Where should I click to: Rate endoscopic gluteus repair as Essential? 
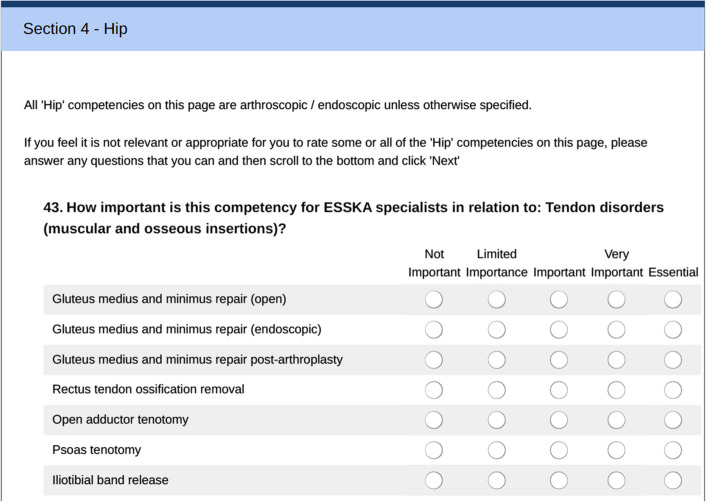(673, 329)
